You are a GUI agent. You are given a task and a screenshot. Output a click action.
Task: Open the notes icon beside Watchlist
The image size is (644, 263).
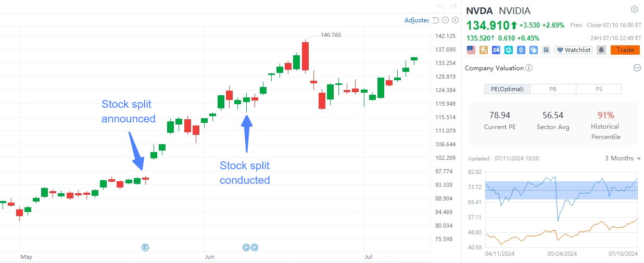coord(546,50)
